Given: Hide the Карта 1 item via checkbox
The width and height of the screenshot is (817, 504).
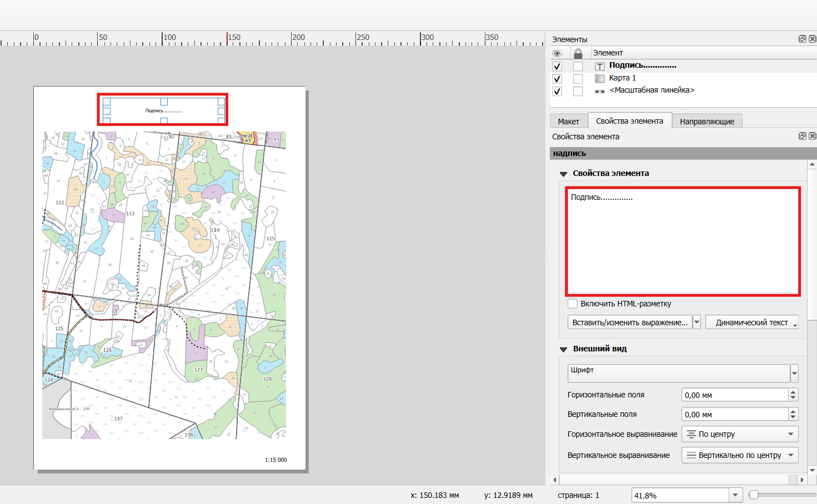Looking at the screenshot, I should tap(557, 79).
